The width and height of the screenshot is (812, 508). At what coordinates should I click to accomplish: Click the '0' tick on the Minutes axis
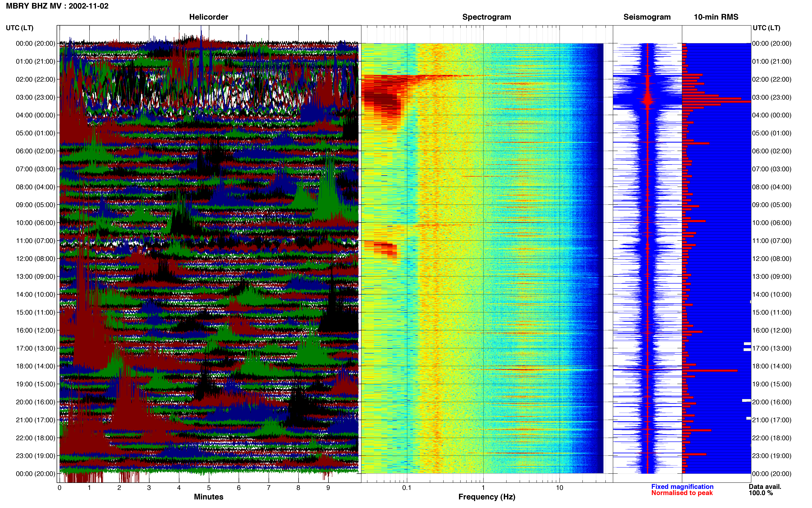coord(59,487)
